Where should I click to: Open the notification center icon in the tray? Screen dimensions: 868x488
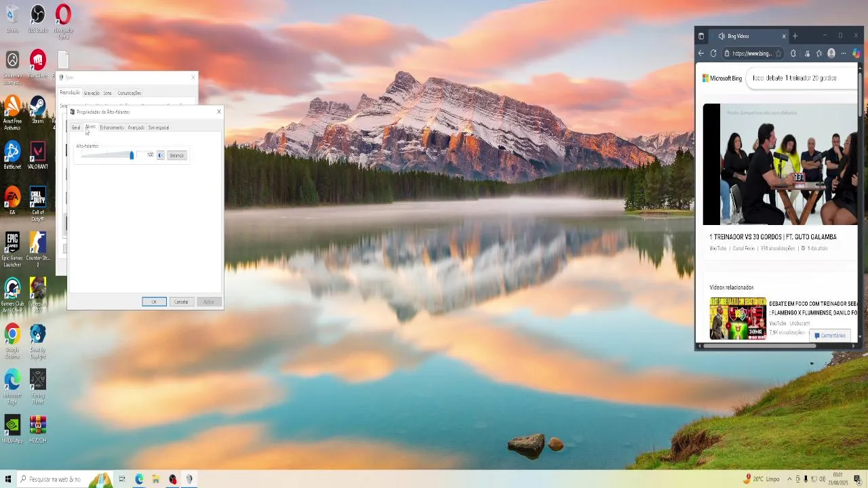[857, 479]
